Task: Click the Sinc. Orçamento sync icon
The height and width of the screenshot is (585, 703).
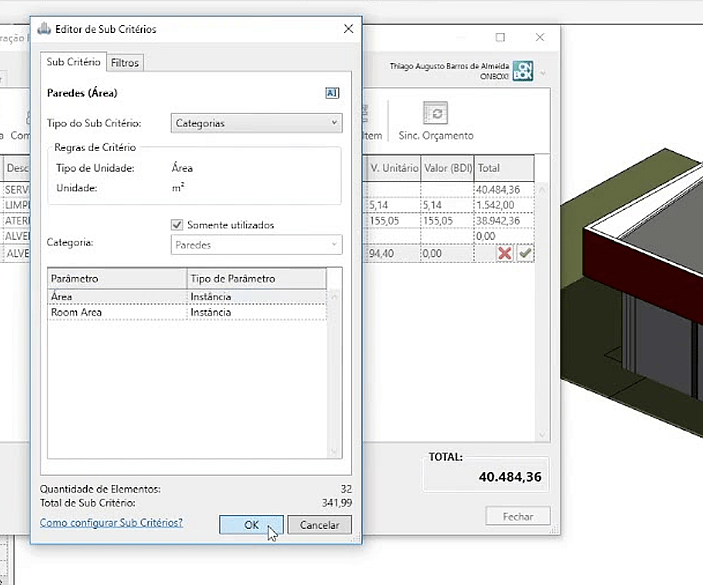Action: point(435,113)
